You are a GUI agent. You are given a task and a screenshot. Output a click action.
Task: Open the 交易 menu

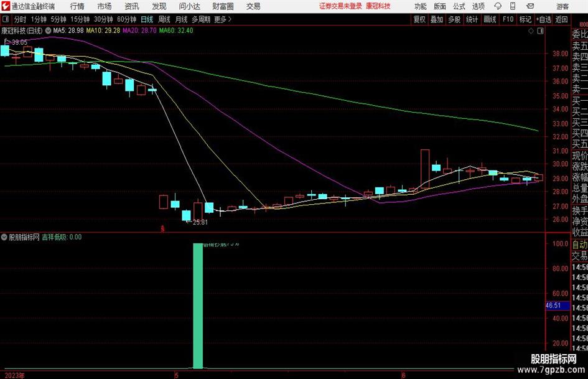coord(253,6)
